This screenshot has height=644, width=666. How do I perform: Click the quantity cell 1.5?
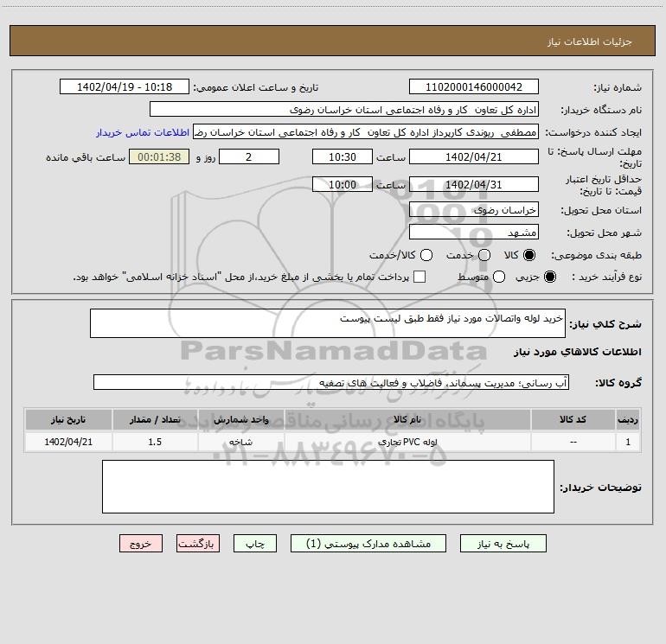click(x=155, y=442)
